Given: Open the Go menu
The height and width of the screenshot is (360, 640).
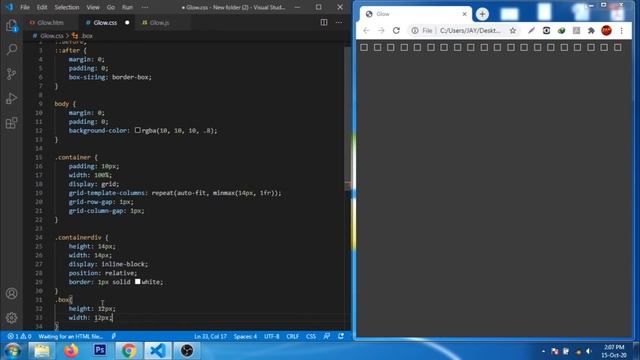Looking at the screenshot, I should tap(111, 7).
